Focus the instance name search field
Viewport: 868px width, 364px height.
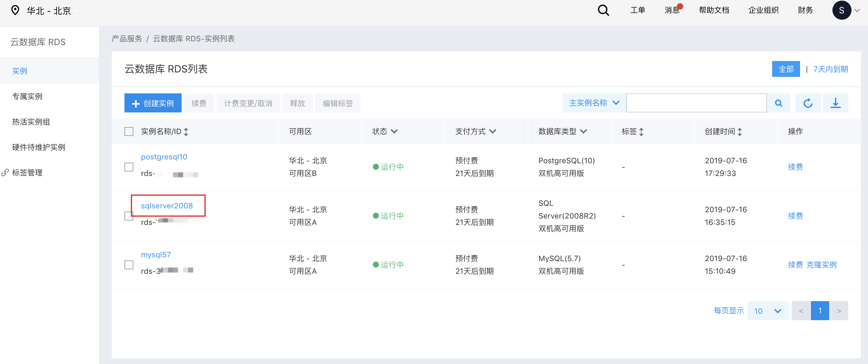696,103
